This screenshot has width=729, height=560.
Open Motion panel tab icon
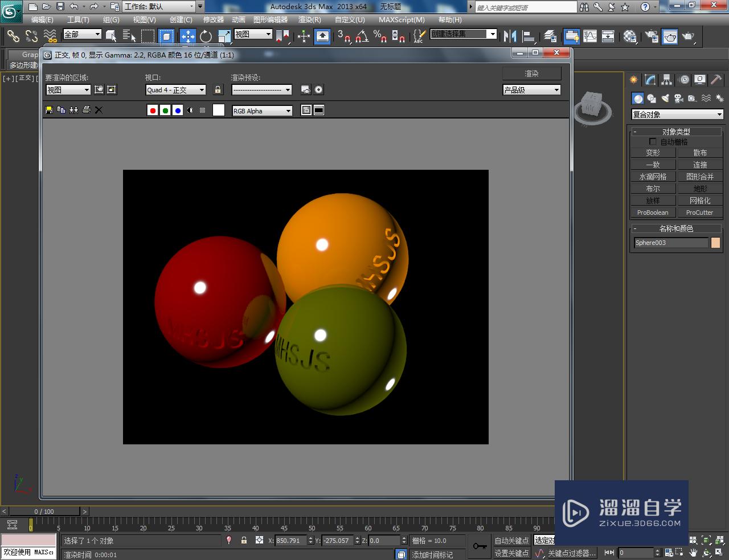point(684,80)
